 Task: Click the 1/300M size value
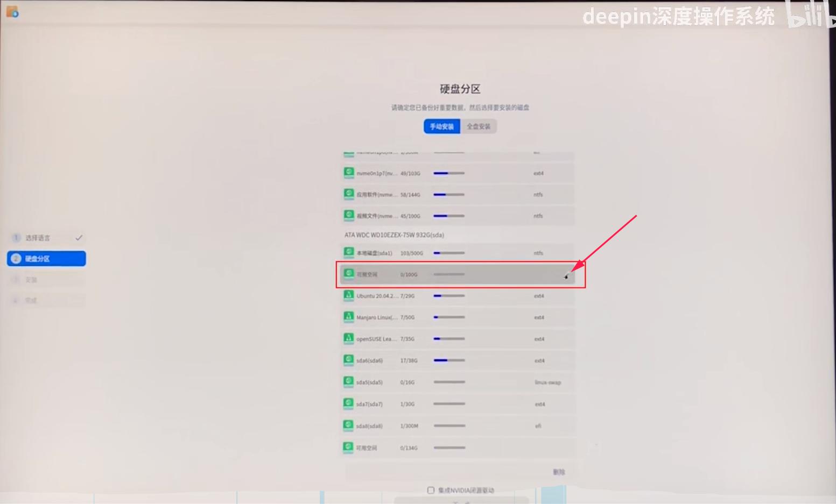409,426
